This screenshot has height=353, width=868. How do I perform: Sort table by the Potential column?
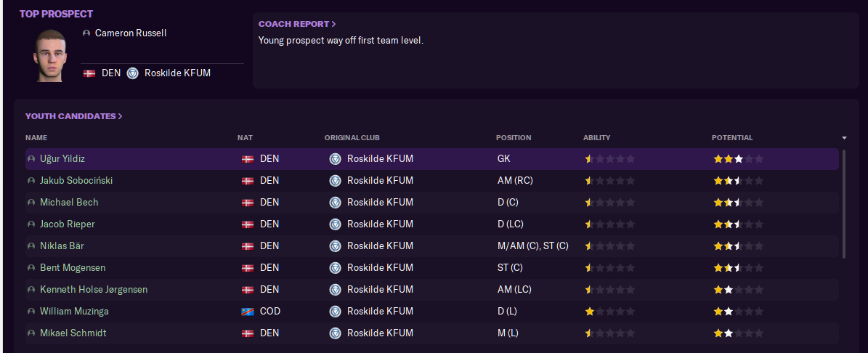(x=732, y=138)
